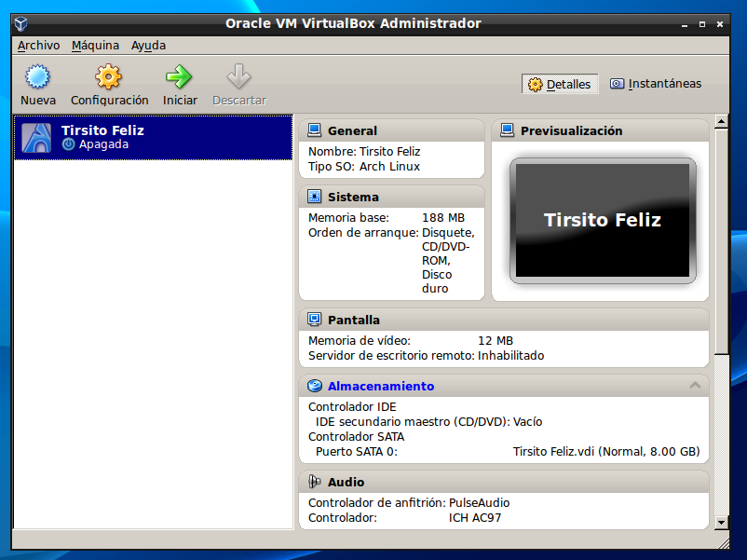Start the virtual machine with Iniciar
This screenshot has height=560, width=747.
179,83
